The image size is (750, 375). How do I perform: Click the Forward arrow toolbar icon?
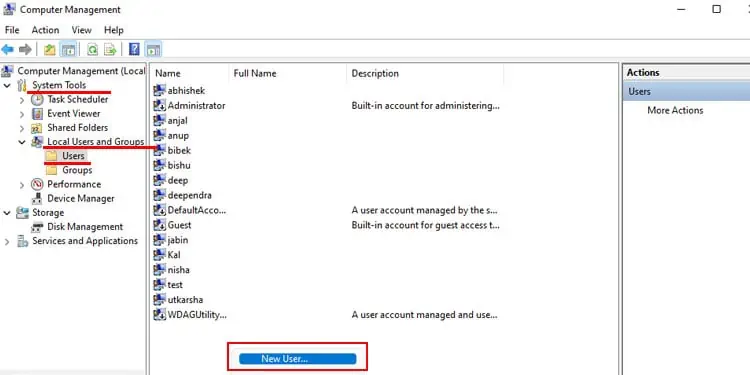(x=25, y=49)
